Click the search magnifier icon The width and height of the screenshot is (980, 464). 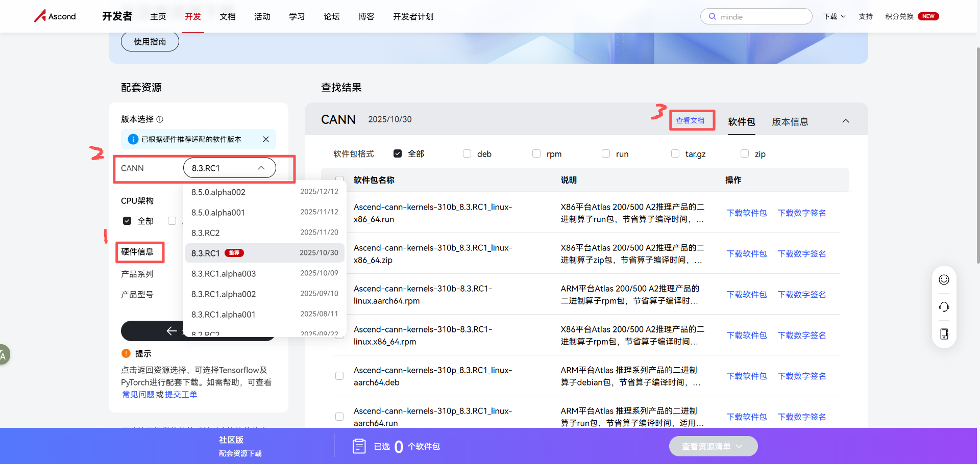713,16
